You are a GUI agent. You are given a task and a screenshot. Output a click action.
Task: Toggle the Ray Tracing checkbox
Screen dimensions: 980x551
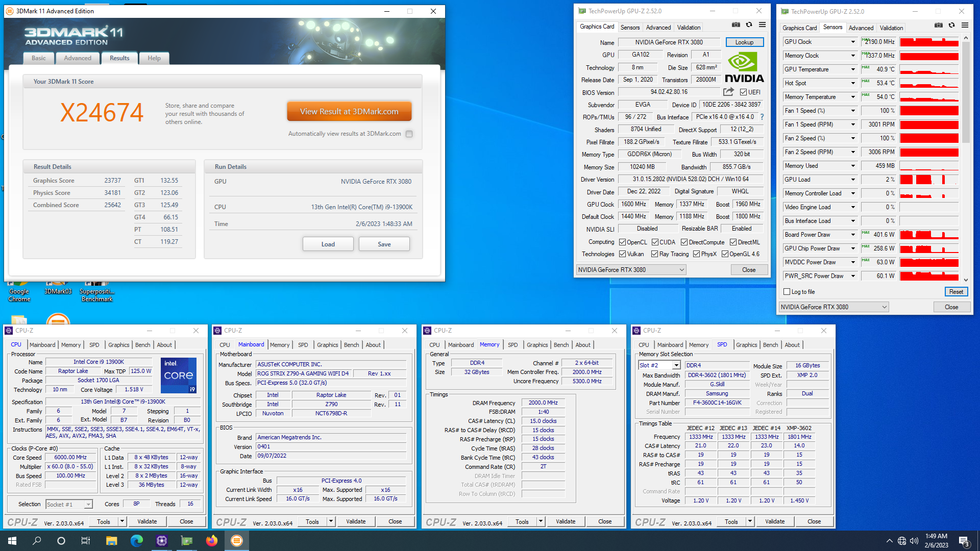[x=654, y=254]
